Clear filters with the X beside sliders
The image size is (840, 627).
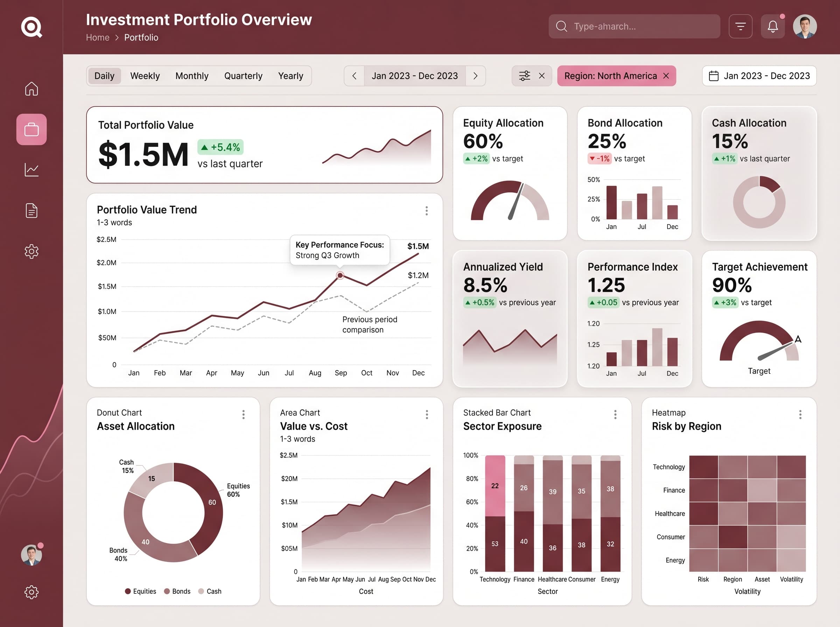542,76
